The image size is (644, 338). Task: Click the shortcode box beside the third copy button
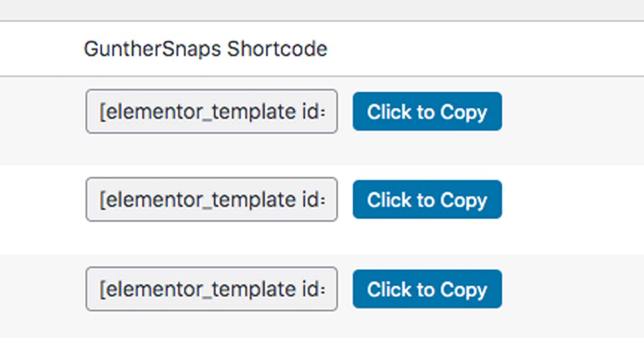[x=211, y=289]
